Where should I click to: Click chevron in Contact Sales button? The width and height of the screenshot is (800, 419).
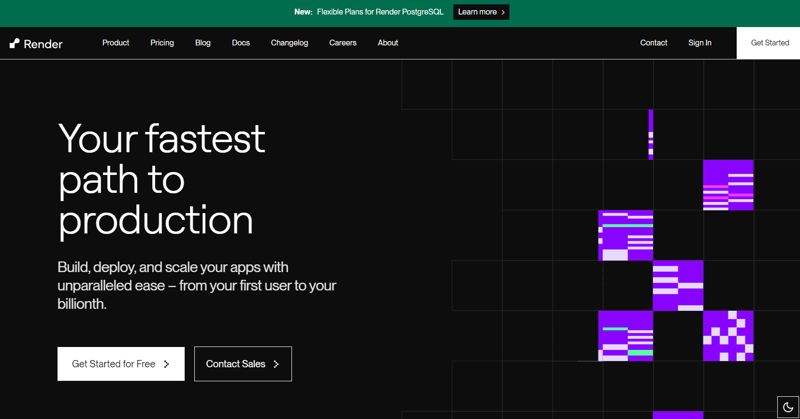coord(276,364)
